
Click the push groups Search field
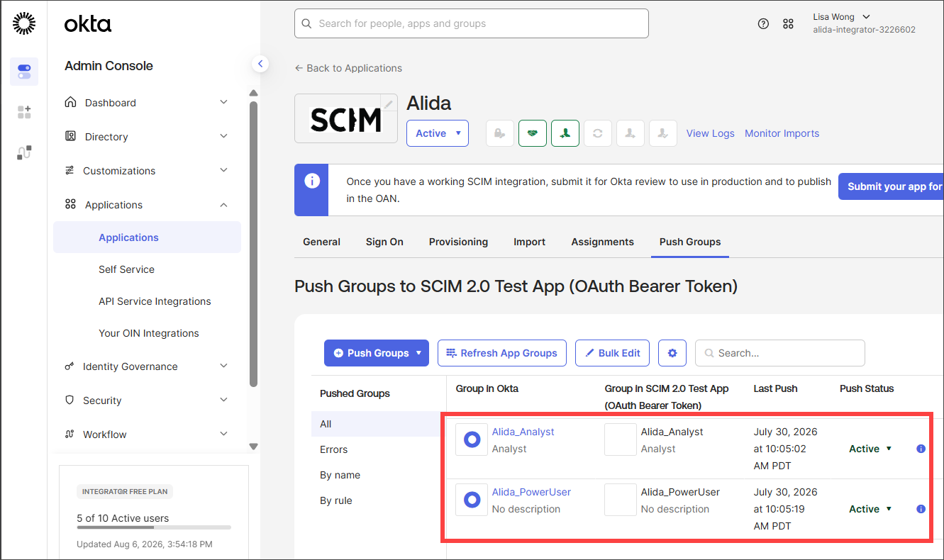click(x=780, y=353)
